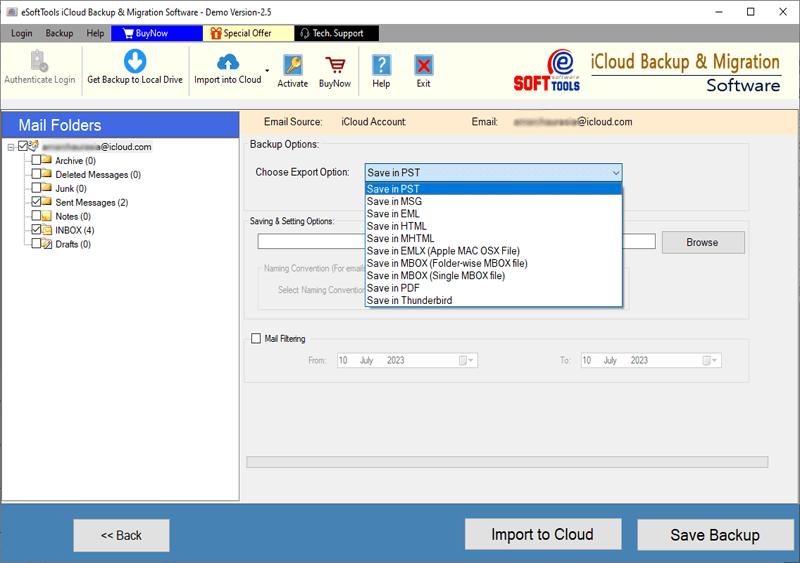Viewport: 800px width, 563px height.
Task: Check the Deleted Messages (0) checkbox
Action: (36, 174)
